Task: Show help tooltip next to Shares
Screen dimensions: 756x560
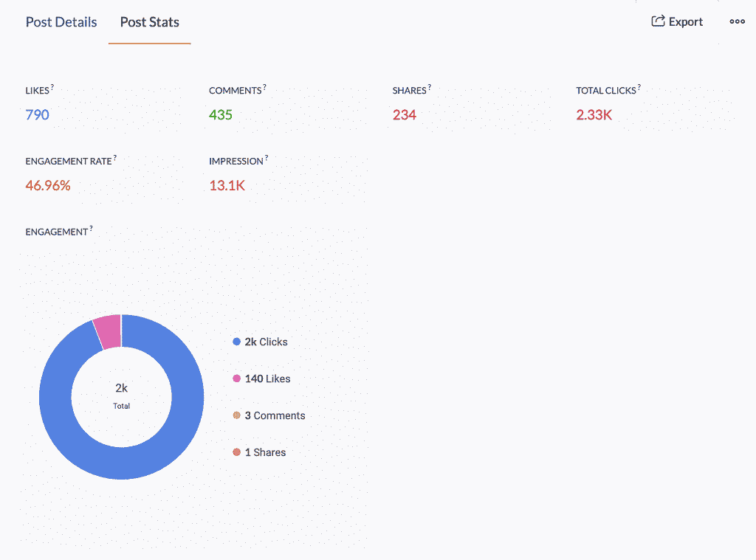Action: click(429, 87)
